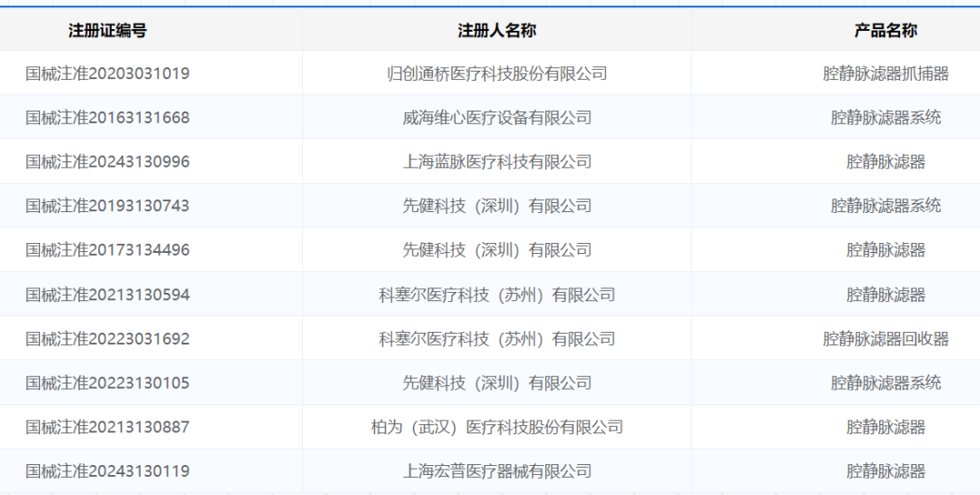Click 腔静脉滤器 in row 国械注准20213130887
This screenshot has width=980, height=495.
point(886,427)
